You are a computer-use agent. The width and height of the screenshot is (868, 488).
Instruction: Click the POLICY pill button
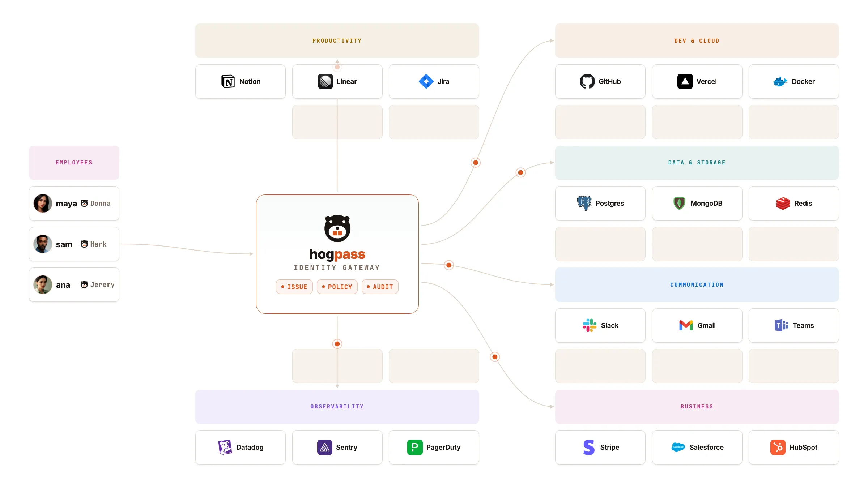(337, 287)
